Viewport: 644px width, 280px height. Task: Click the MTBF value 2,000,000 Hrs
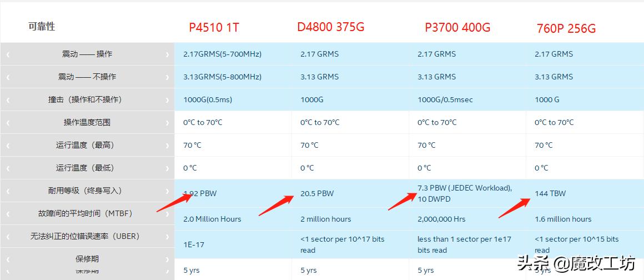(441, 219)
